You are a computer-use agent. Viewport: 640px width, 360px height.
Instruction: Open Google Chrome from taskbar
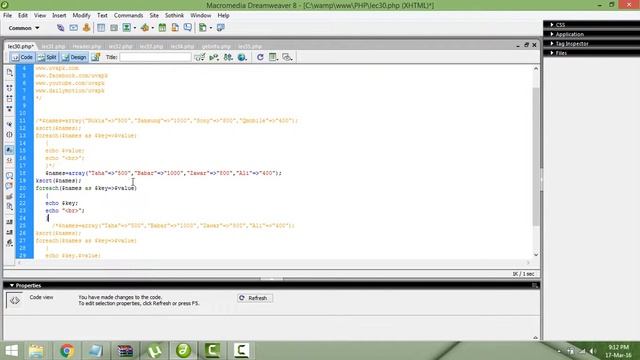67,351
